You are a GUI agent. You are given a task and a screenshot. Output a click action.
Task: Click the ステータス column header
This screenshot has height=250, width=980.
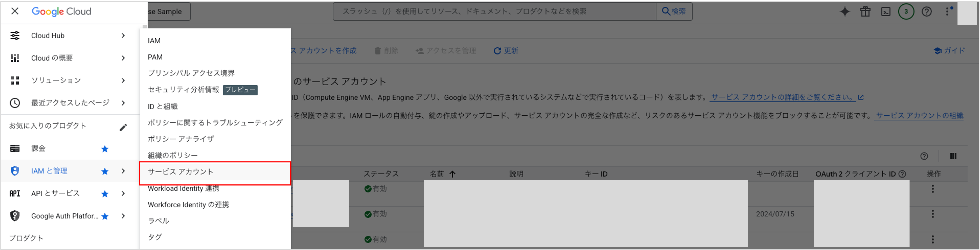tap(381, 174)
